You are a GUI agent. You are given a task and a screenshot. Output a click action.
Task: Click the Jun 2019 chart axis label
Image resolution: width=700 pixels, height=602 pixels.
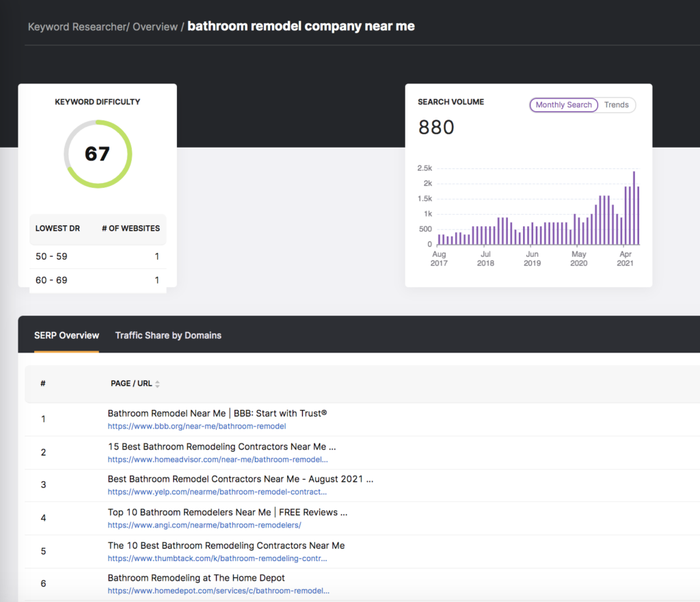(x=532, y=258)
